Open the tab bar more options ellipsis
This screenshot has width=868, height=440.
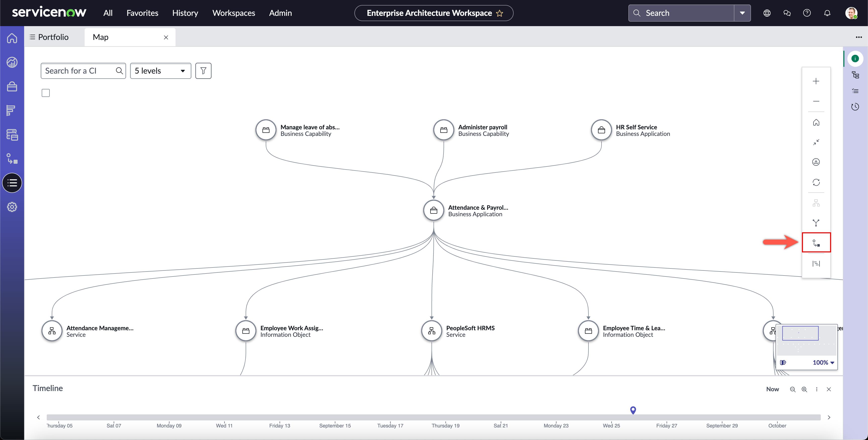click(858, 37)
